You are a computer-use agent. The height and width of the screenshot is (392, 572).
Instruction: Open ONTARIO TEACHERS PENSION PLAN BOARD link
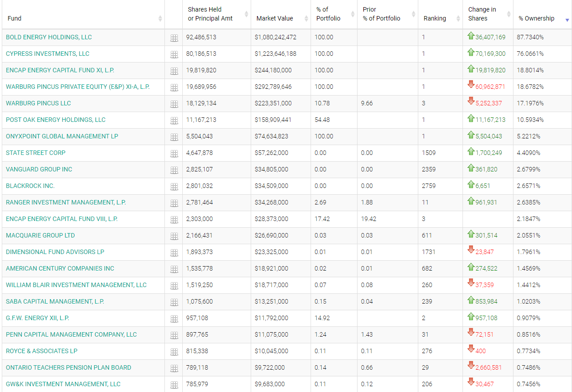point(68,367)
